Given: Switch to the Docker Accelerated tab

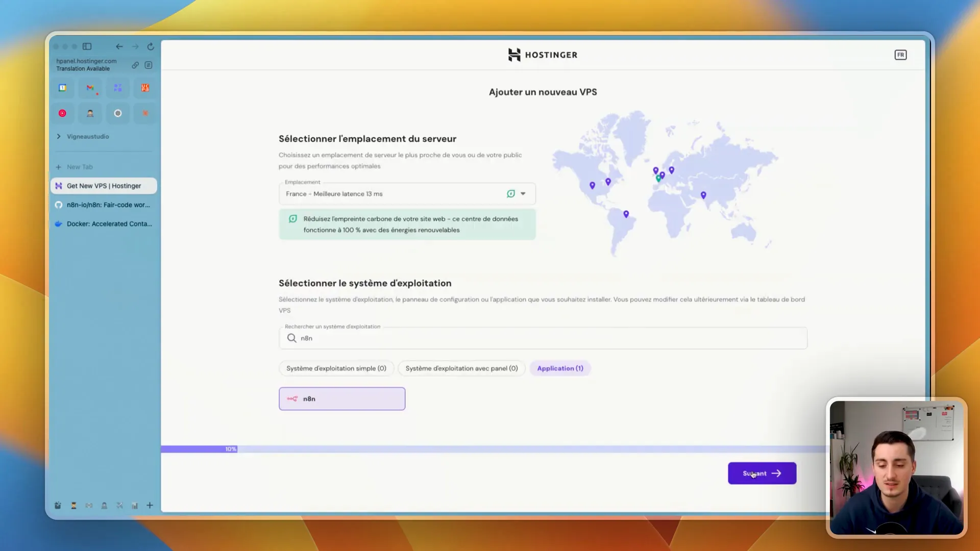Looking at the screenshot, I should coord(104,223).
